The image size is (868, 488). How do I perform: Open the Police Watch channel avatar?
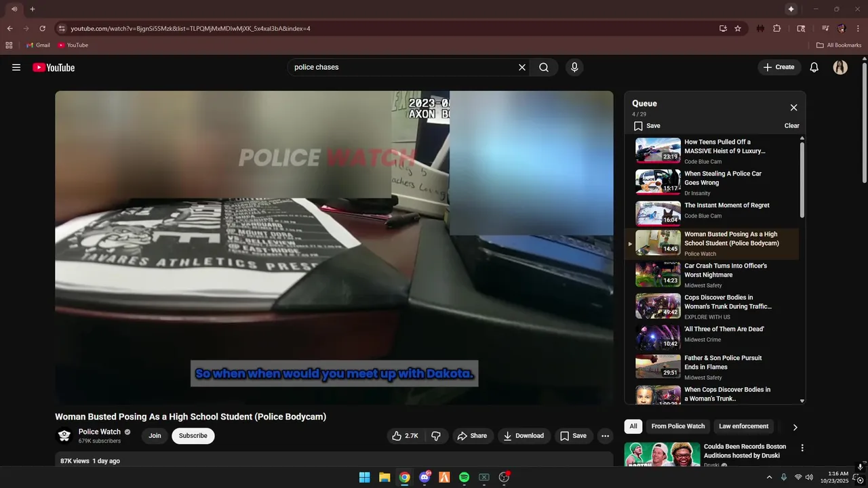click(x=64, y=436)
